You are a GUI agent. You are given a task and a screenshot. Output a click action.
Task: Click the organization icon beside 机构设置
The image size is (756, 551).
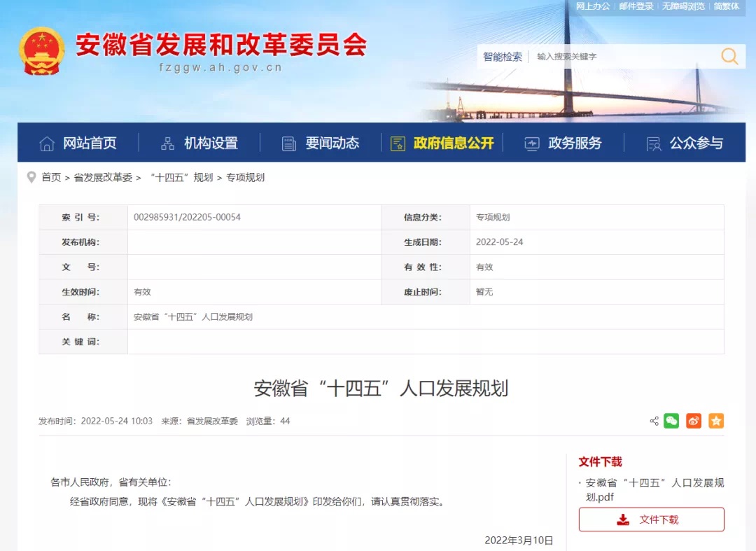(168, 144)
